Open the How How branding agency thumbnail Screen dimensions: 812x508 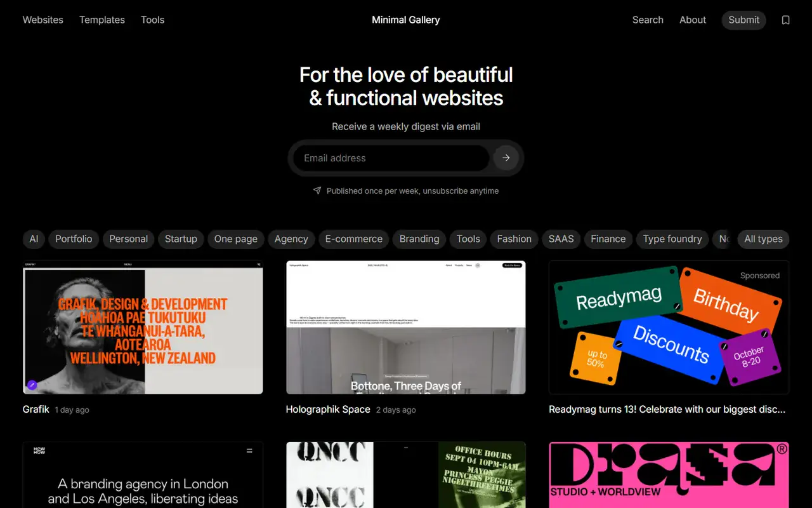click(143, 475)
